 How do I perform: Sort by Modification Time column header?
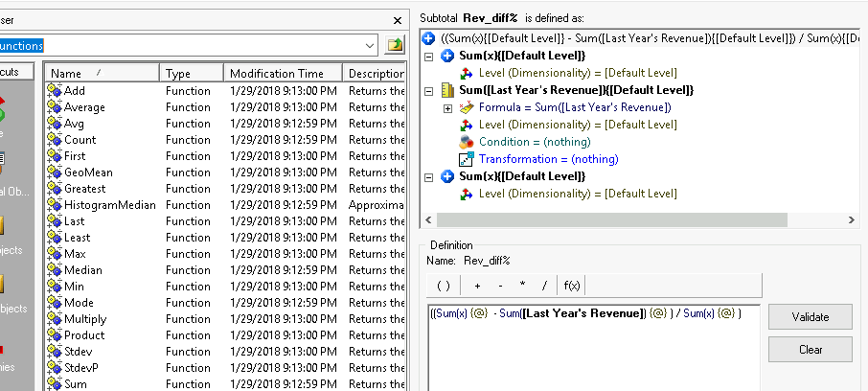(284, 73)
